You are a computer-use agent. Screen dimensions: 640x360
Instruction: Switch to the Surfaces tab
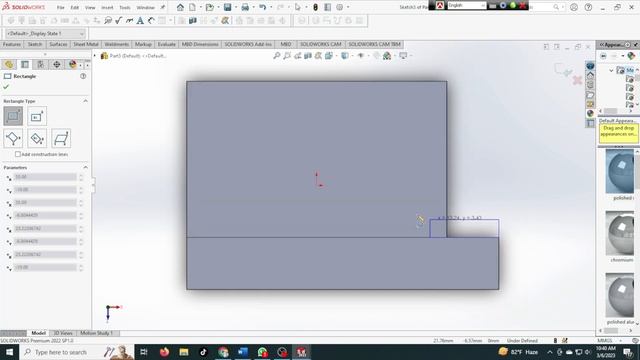tap(58, 44)
